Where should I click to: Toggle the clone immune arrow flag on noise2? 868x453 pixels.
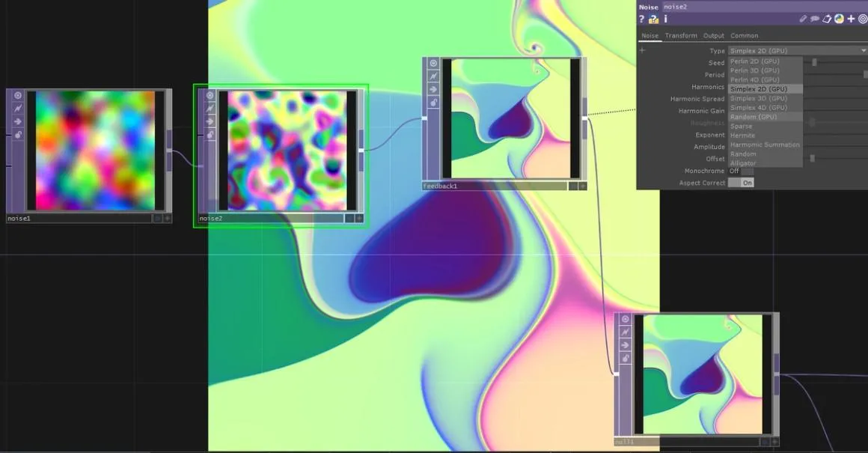(210, 121)
